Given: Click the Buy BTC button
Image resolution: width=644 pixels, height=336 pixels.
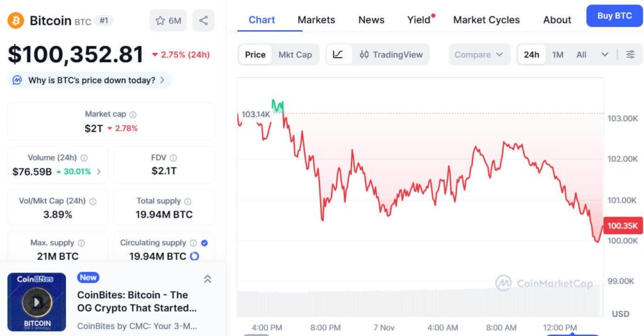Looking at the screenshot, I should [614, 16].
